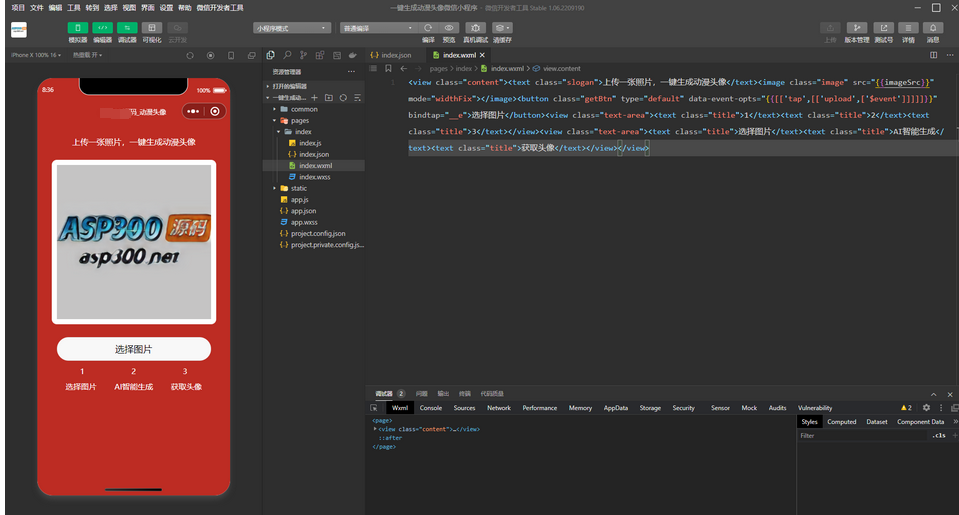
Task: Click the new file plus icon
Action: point(315,98)
